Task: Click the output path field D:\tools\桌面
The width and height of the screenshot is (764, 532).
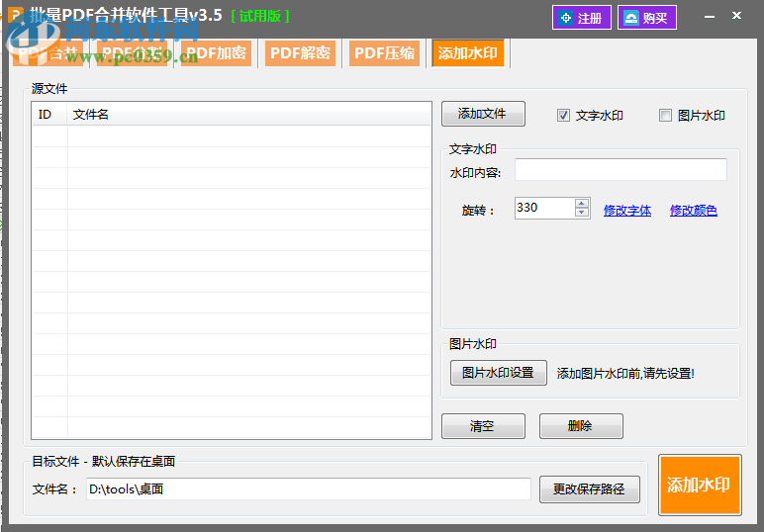Action: [309, 488]
